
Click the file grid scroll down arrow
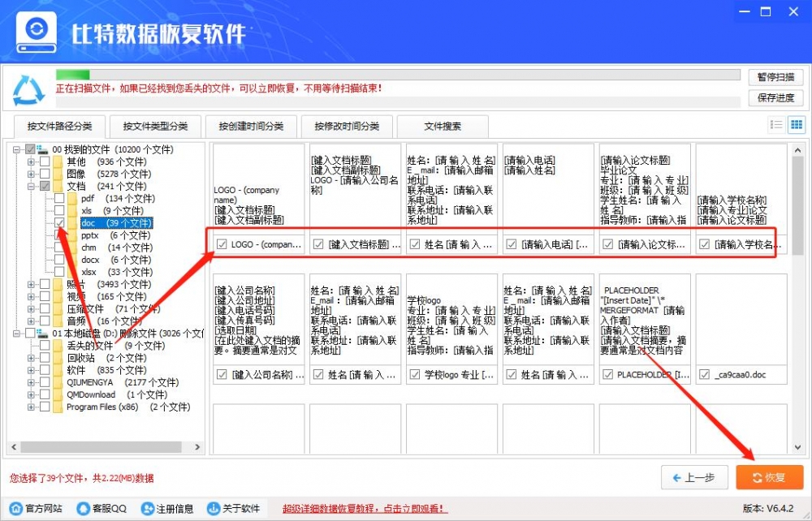click(x=797, y=447)
